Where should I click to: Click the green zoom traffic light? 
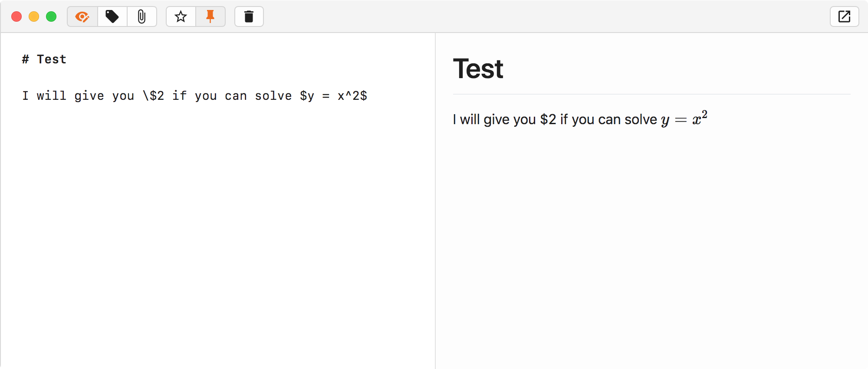pyautogui.click(x=51, y=16)
